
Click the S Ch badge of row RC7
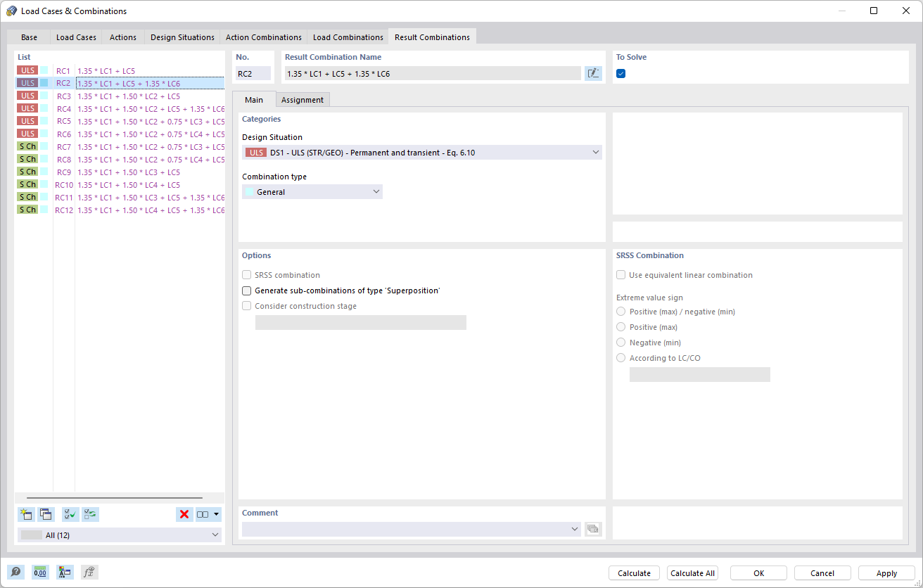pos(28,146)
